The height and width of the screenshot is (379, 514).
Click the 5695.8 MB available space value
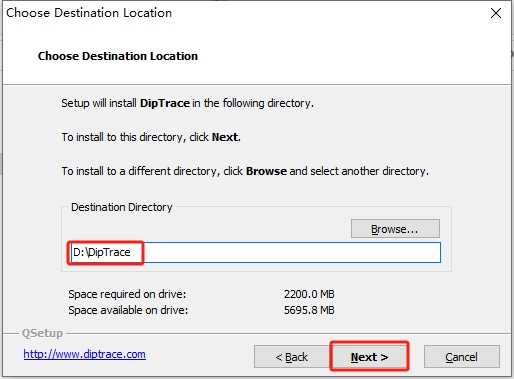pyautogui.click(x=309, y=310)
